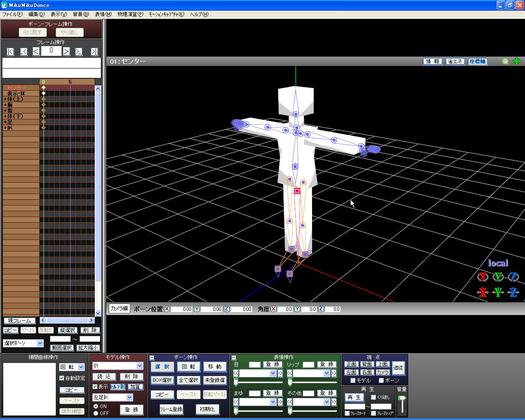The image size is (525, 420).
Task: Toggle the 自動設定 checkbox
Action: (x=62, y=378)
